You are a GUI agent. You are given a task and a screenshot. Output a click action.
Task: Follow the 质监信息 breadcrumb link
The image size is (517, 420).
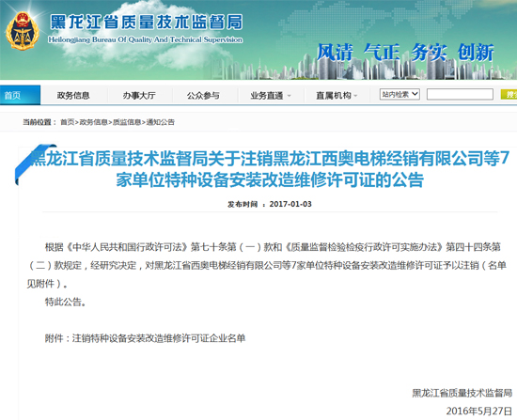[127, 122]
